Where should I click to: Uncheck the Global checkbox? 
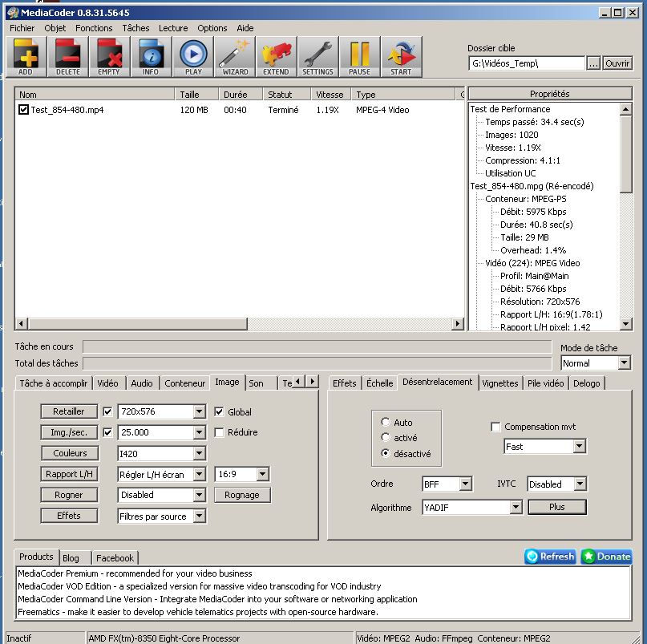point(220,412)
